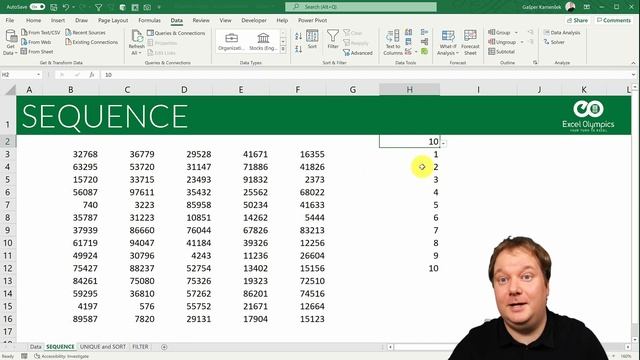Image resolution: width=640 pixels, height=360 pixels.
Task: Import data From Text/CSV
Action: (x=40, y=32)
